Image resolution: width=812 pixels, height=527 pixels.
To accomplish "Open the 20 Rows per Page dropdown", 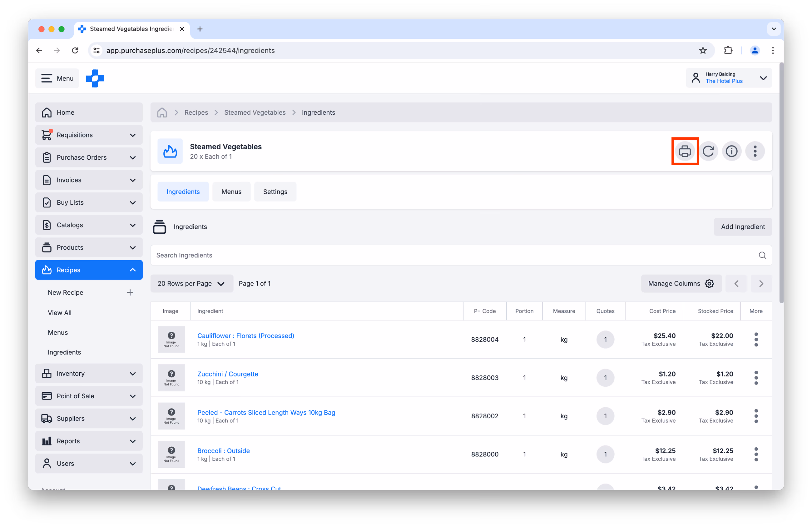I will click(192, 284).
